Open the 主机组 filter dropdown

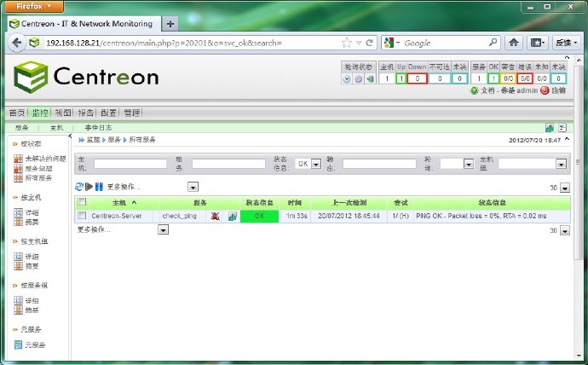tap(561, 164)
